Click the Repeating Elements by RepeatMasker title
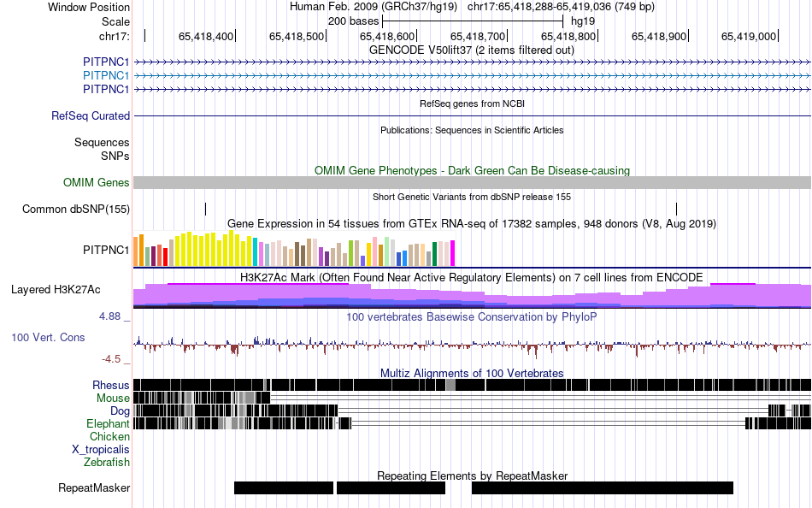The width and height of the screenshot is (812, 508). (473, 476)
